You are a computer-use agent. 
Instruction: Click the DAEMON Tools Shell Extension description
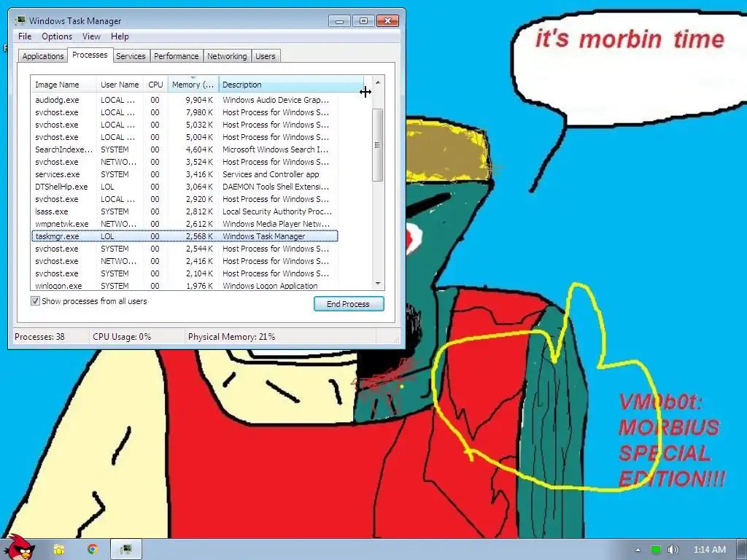point(275,187)
